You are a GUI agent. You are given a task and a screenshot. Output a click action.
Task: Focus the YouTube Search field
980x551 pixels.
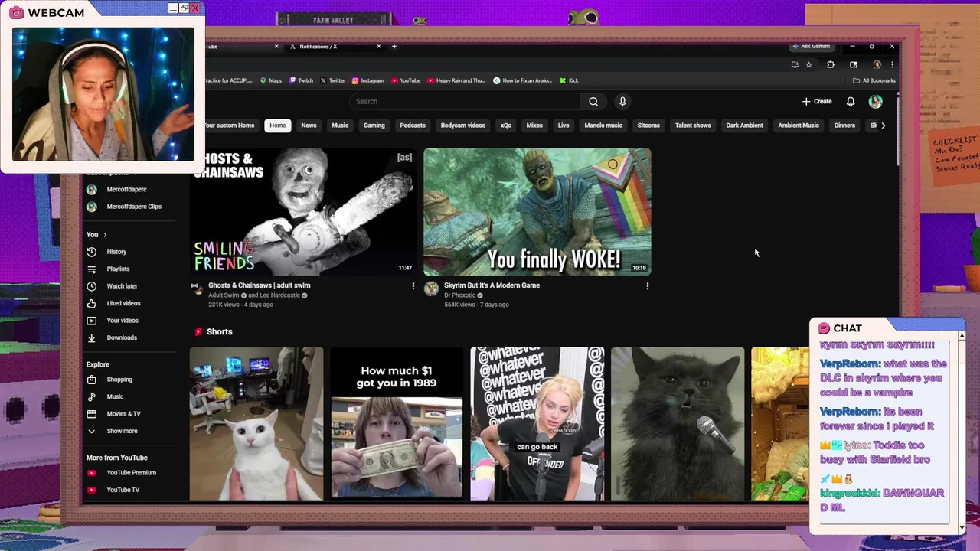465,101
